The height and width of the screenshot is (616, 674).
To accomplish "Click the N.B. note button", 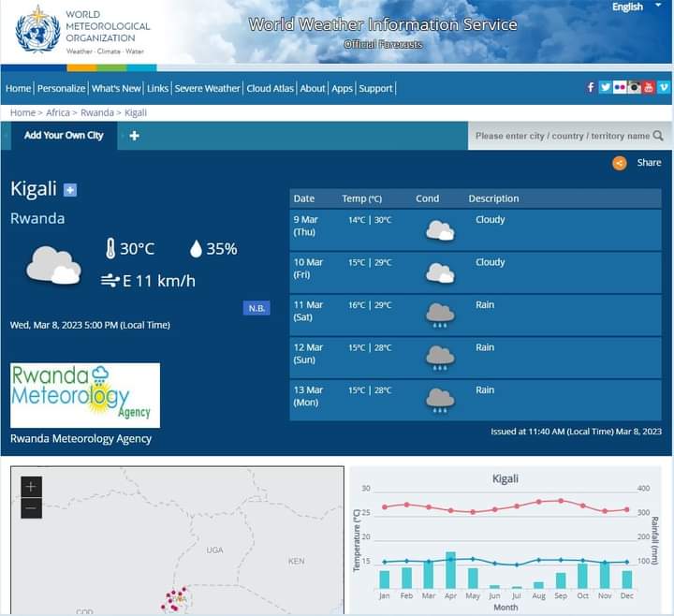I will click(256, 308).
